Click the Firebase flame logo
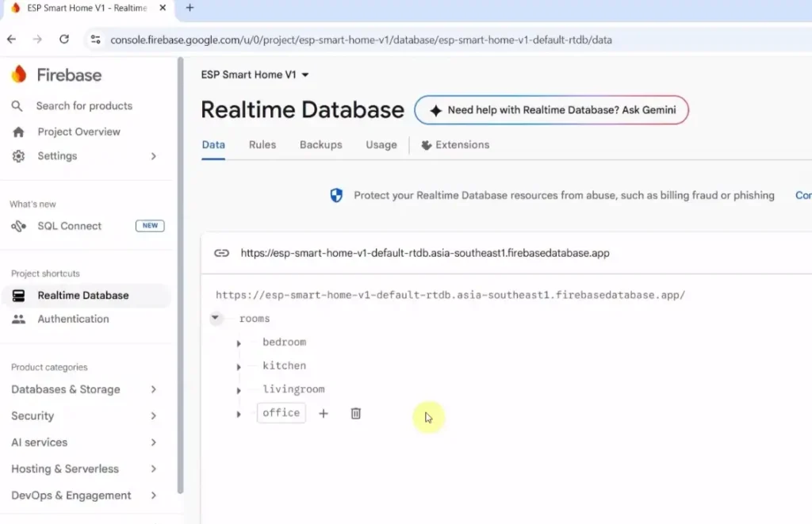Image resolution: width=812 pixels, height=524 pixels. coord(19,75)
